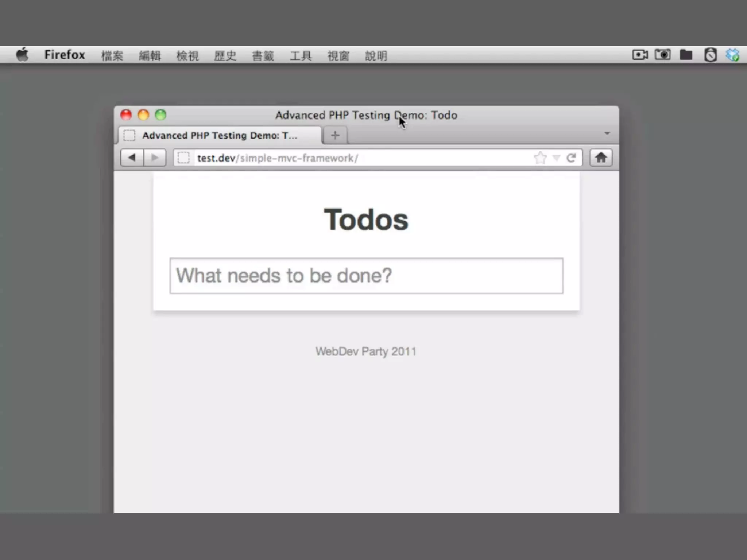
Task: Bookmark page with the star icon
Action: point(540,158)
